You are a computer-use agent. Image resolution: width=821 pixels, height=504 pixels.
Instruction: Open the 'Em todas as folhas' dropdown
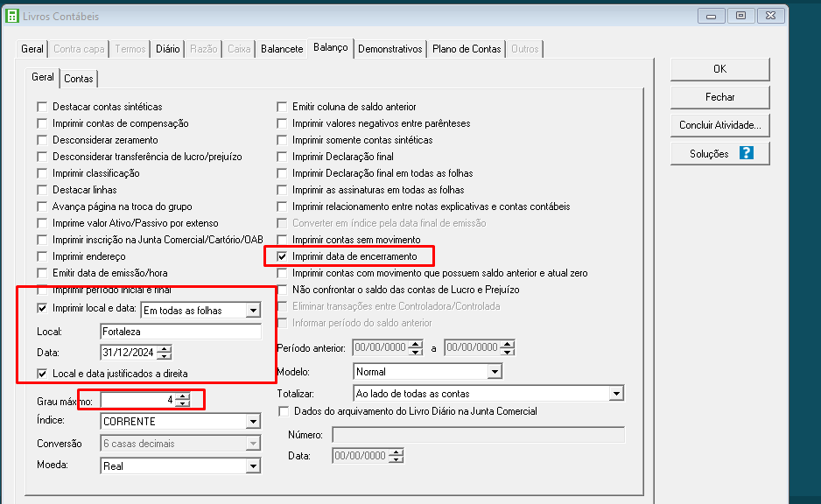[x=252, y=310]
